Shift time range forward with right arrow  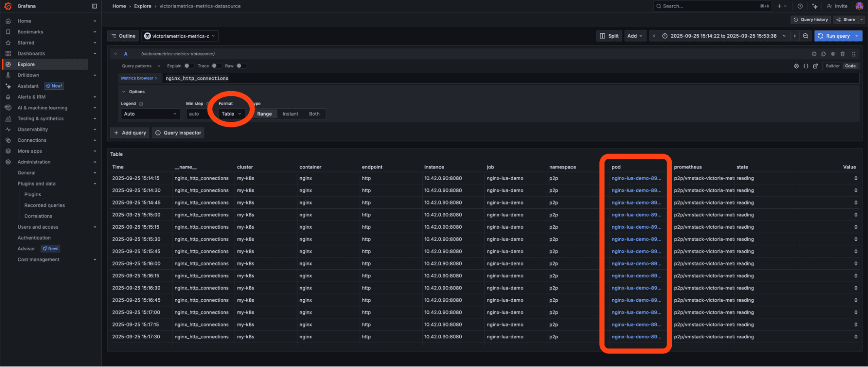[795, 36]
